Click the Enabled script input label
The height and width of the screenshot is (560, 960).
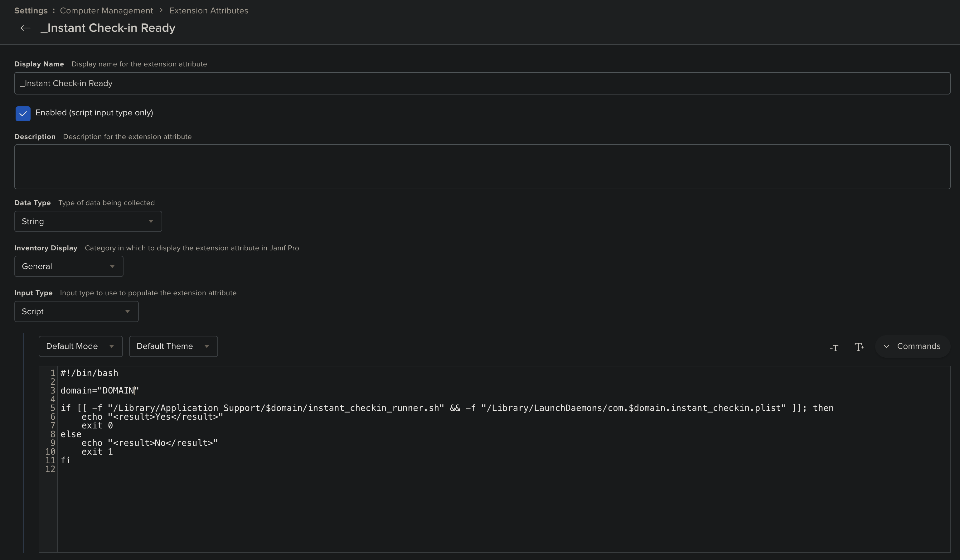point(94,113)
